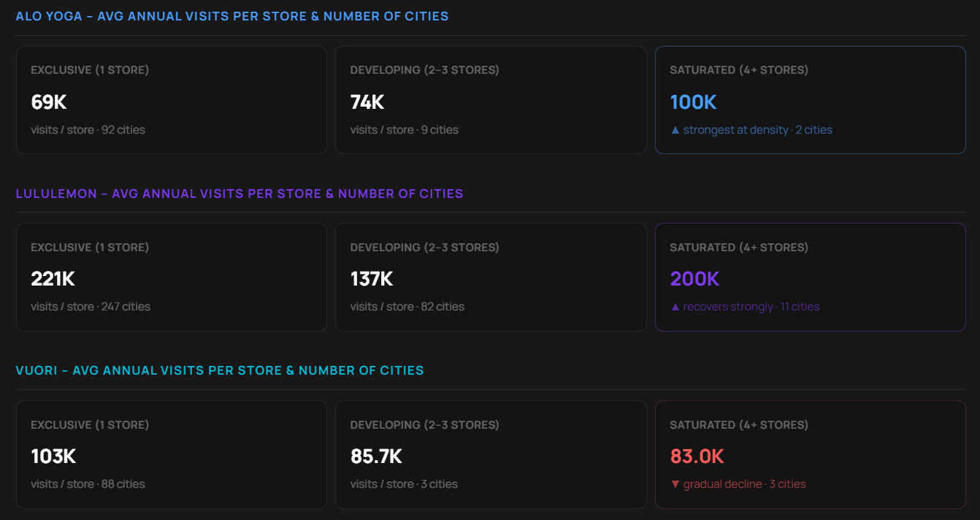Click 'visits / store · 82 cities' text
The width and height of the screenshot is (980, 520).
click(407, 307)
